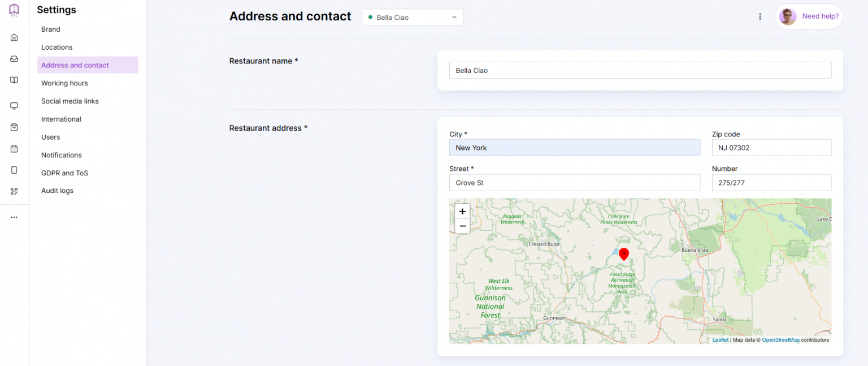Click the purple app logo icon
The height and width of the screenshot is (366, 868).
pyautogui.click(x=14, y=10)
